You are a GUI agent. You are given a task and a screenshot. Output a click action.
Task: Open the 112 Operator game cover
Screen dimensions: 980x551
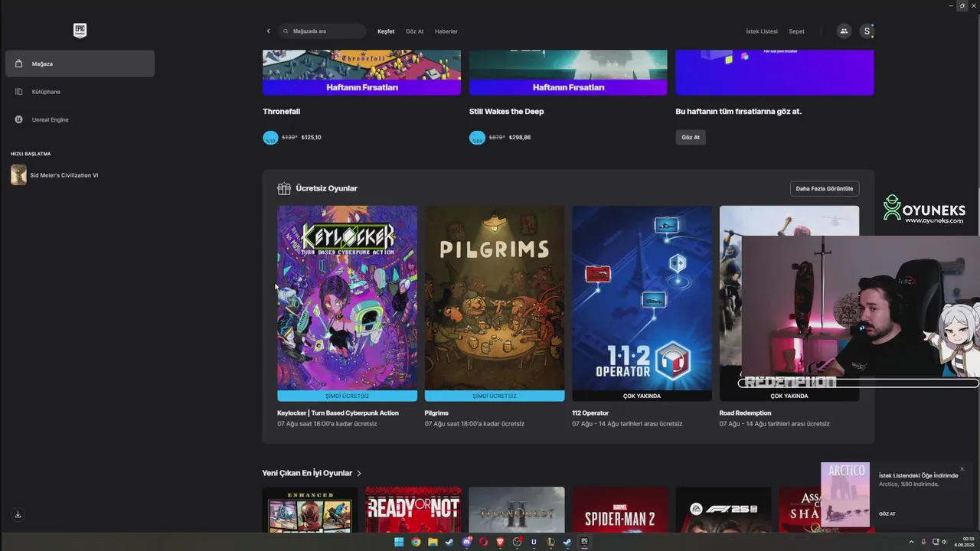(642, 298)
